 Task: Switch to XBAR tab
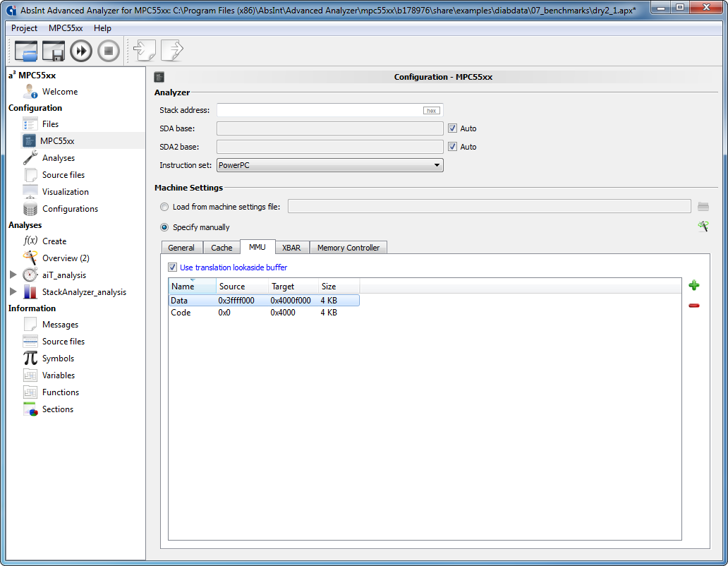(291, 248)
